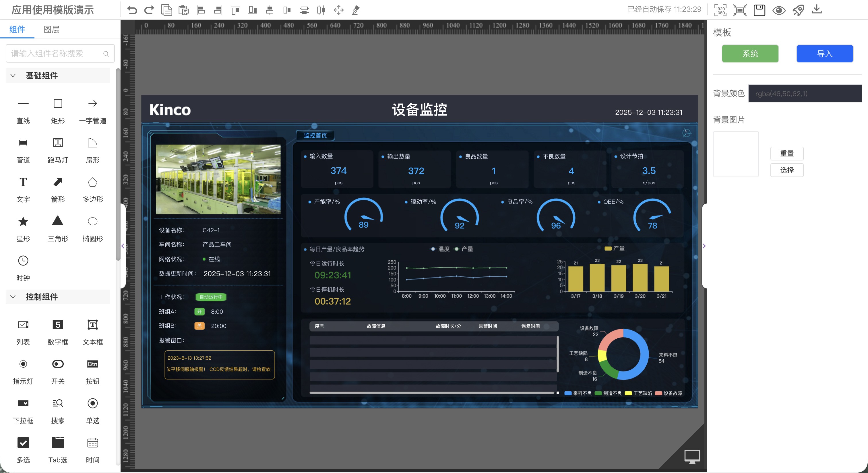Select the switch (开关) control component

[58, 364]
